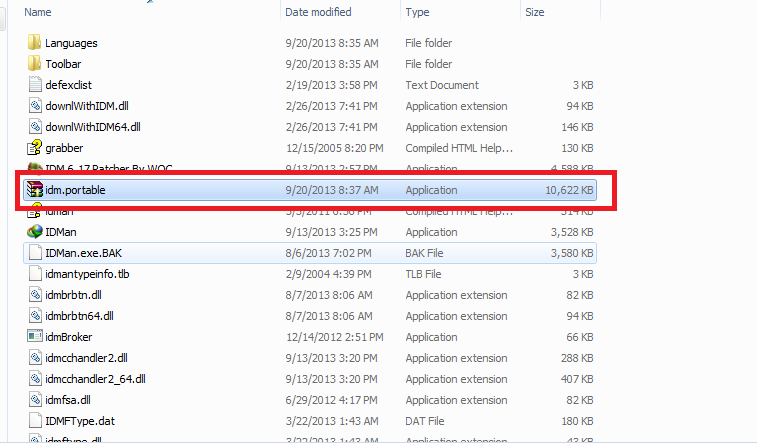Click the idmantypeinfo.tlb file icon
This screenshot has height=443, width=757.
tap(35, 274)
